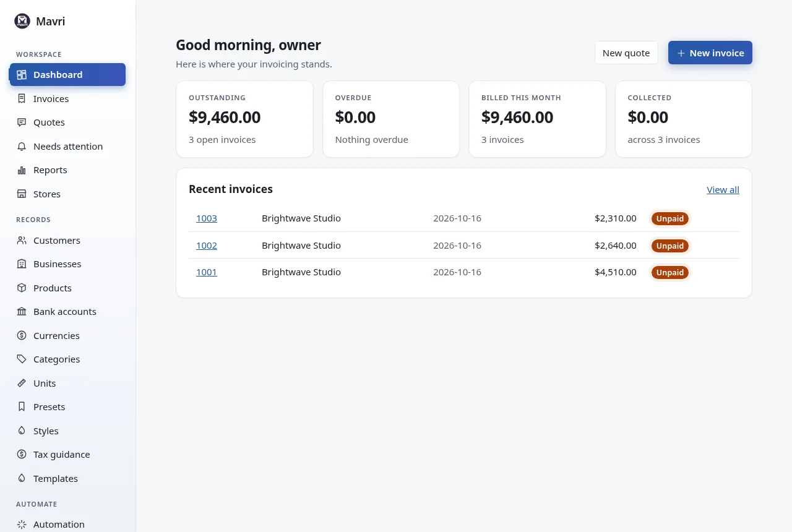Click the Outstanding $9,460.00 summary card
This screenshot has height=532, width=792.
tap(244, 119)
